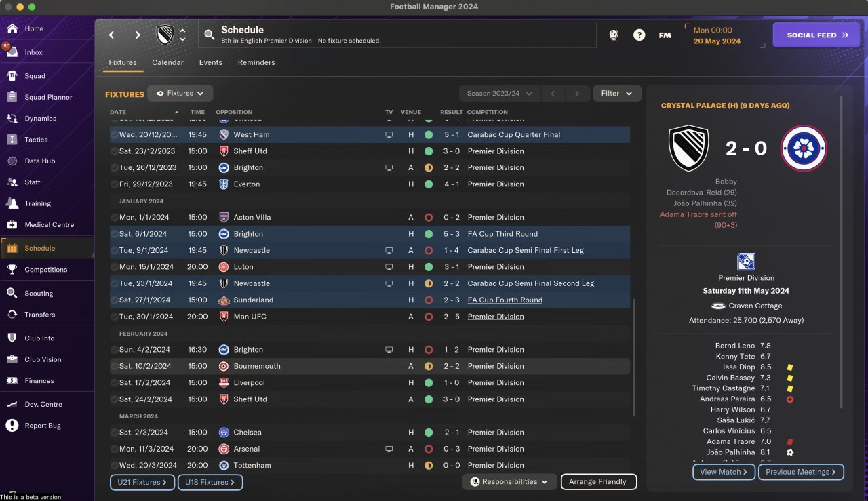Open the Transfers icon in sidebar
Viewport: 868px width, 501px height.
12,315
